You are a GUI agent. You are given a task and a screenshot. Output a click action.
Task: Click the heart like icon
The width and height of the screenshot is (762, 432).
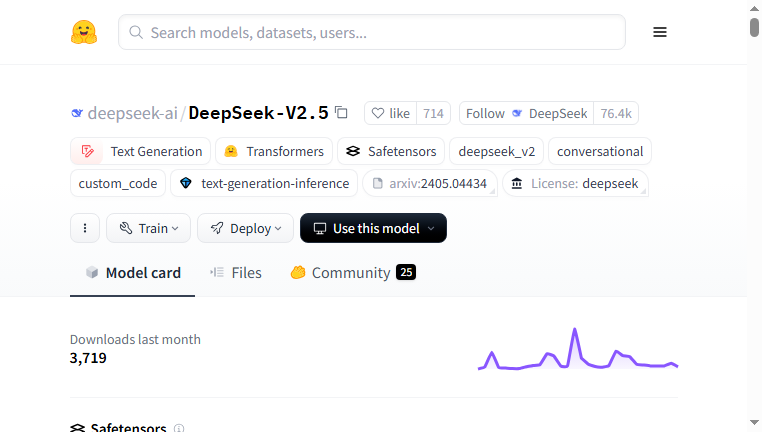tap(378, 113)
